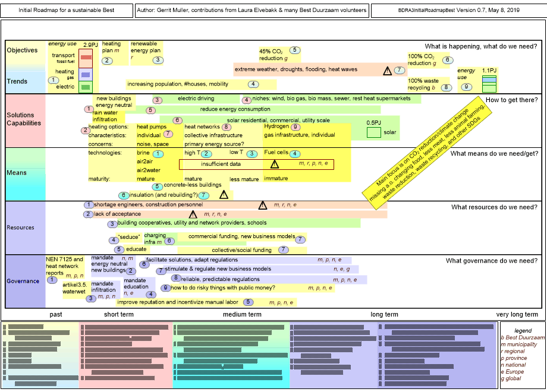Screen dimensions: 547x392
Task: Click the 'past' timeline label
Action: click(56, 314)
